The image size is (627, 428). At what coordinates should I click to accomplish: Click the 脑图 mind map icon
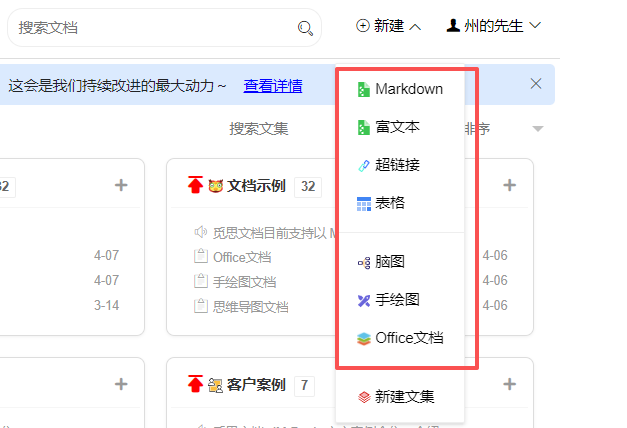click(x=363, y=262)
